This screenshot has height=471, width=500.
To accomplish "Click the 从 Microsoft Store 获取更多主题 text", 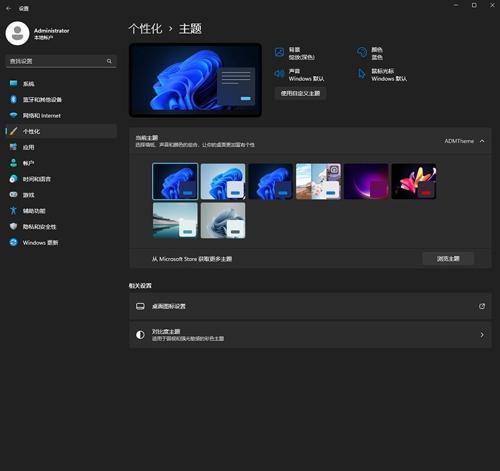I will point(192,259).
